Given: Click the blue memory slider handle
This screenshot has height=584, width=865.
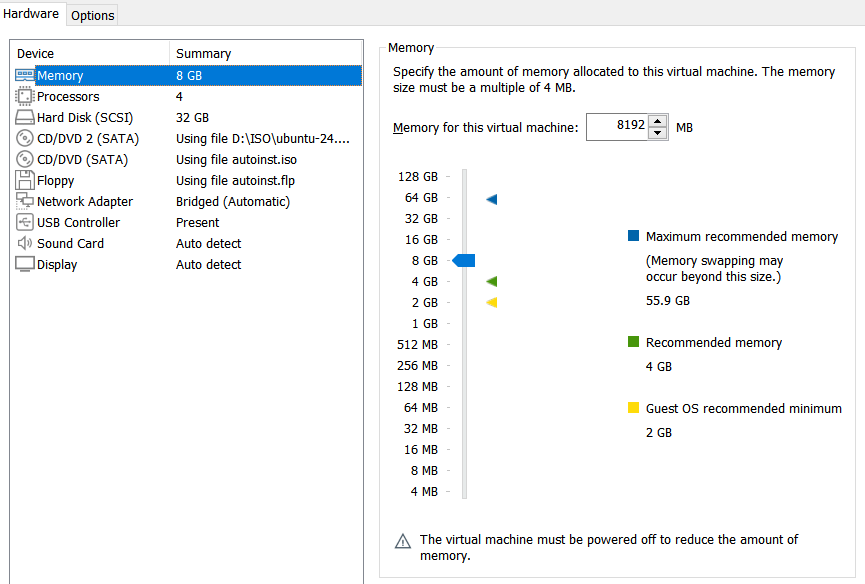Looking at the screenshot, I should (x=464, y=261).
